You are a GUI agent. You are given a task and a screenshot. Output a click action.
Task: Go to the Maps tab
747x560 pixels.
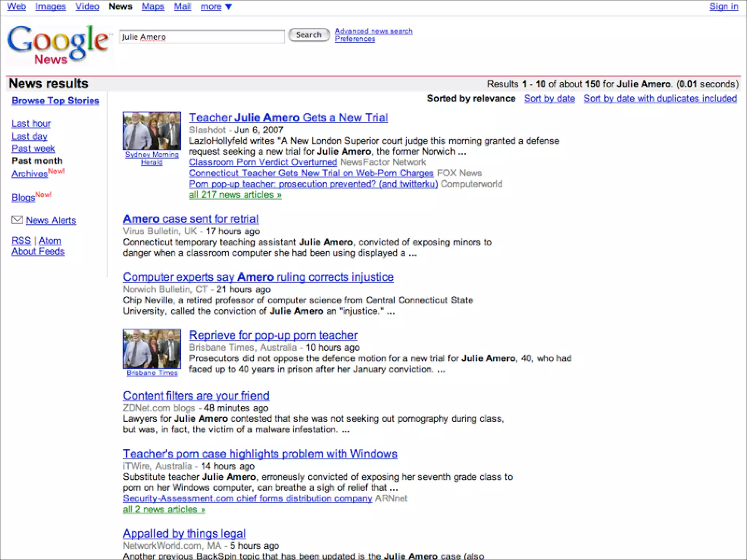153,7
